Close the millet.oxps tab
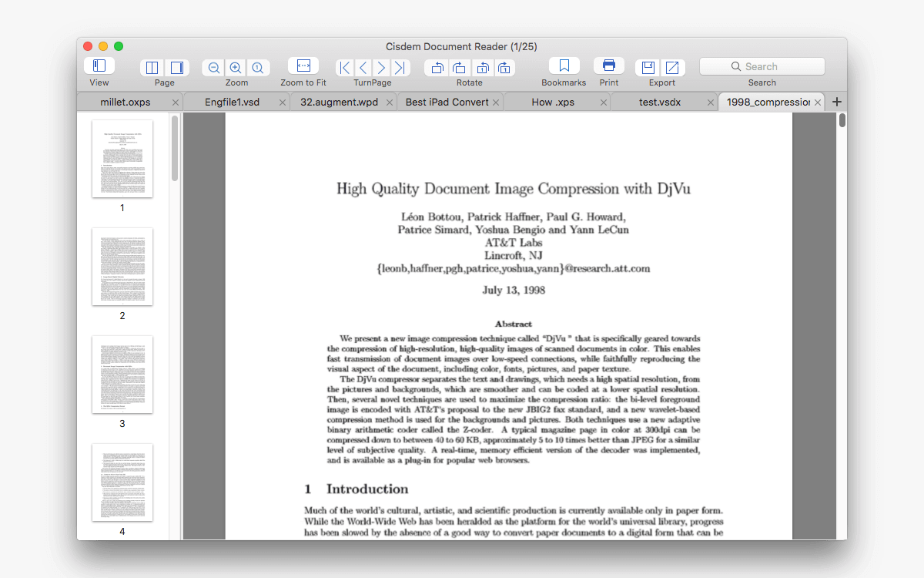924x578 pixels. click(x=176, y=102)
